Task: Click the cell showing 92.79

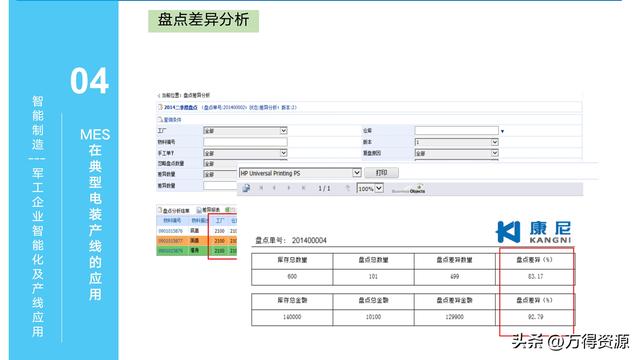Action: point(535,317)
